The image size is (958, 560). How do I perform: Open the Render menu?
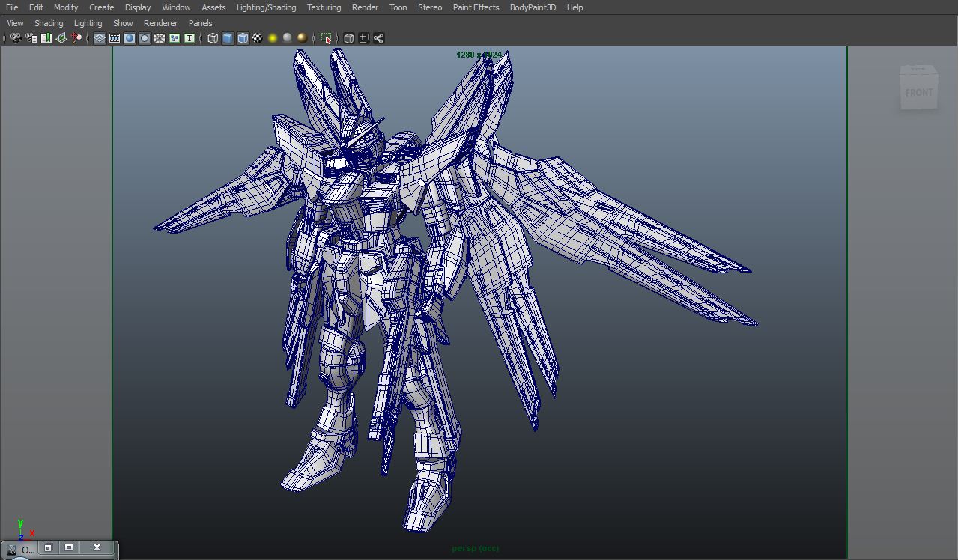click(x=365, y=7)
